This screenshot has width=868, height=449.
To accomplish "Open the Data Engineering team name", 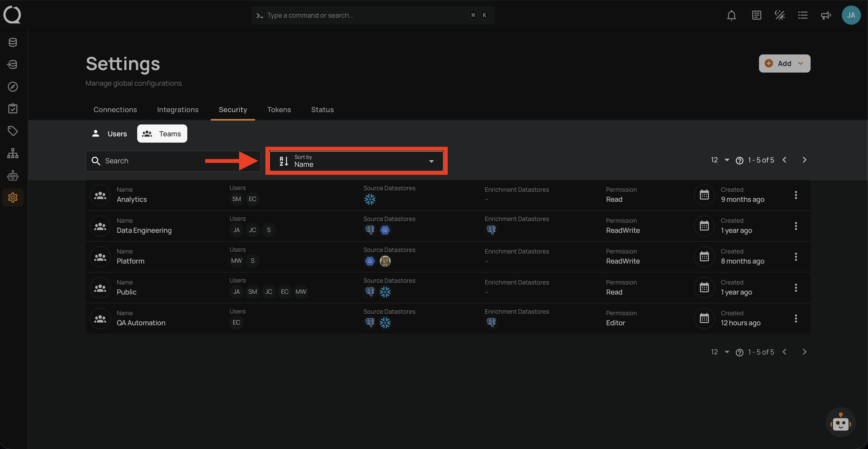I will pos(144,230).
